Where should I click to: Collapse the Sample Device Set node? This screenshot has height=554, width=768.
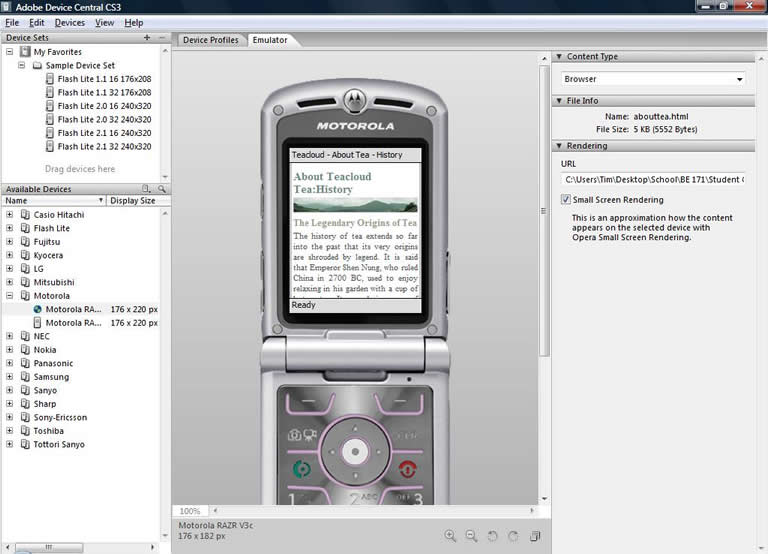point(22,65)
